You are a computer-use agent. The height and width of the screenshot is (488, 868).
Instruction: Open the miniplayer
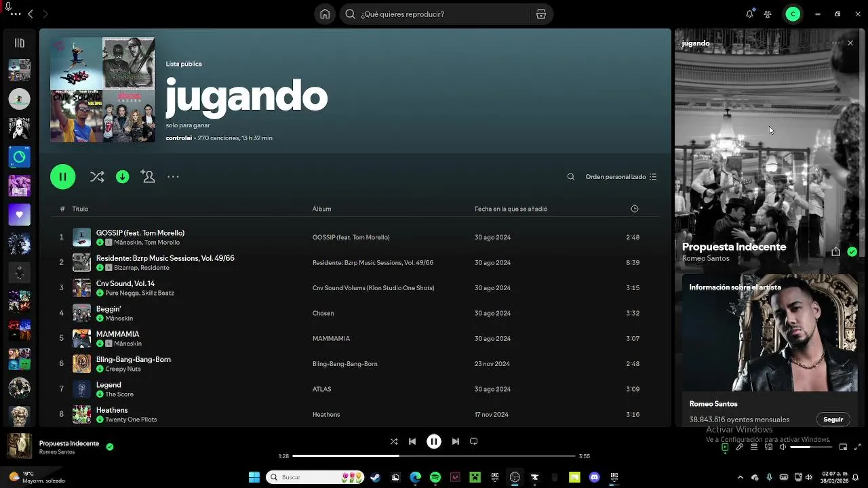843,447
